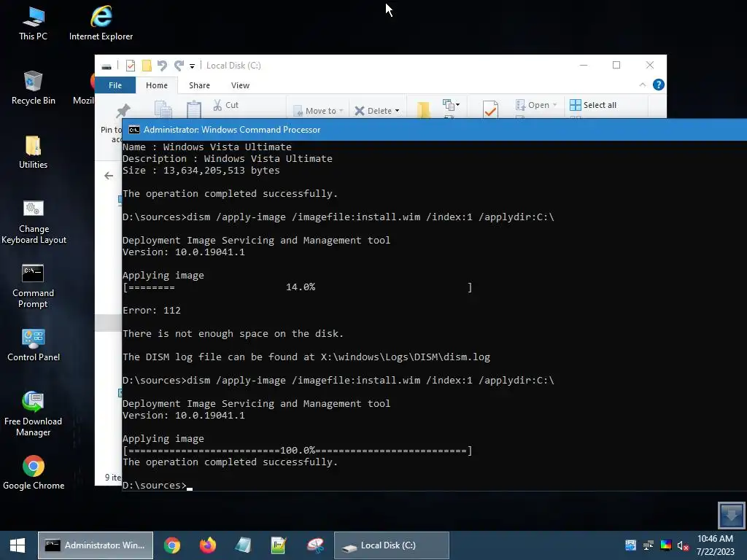Image resolution: width=747 pixels, height=560 pixels.
Task: Click the colorful display tray icon
Action: (666, 545)
